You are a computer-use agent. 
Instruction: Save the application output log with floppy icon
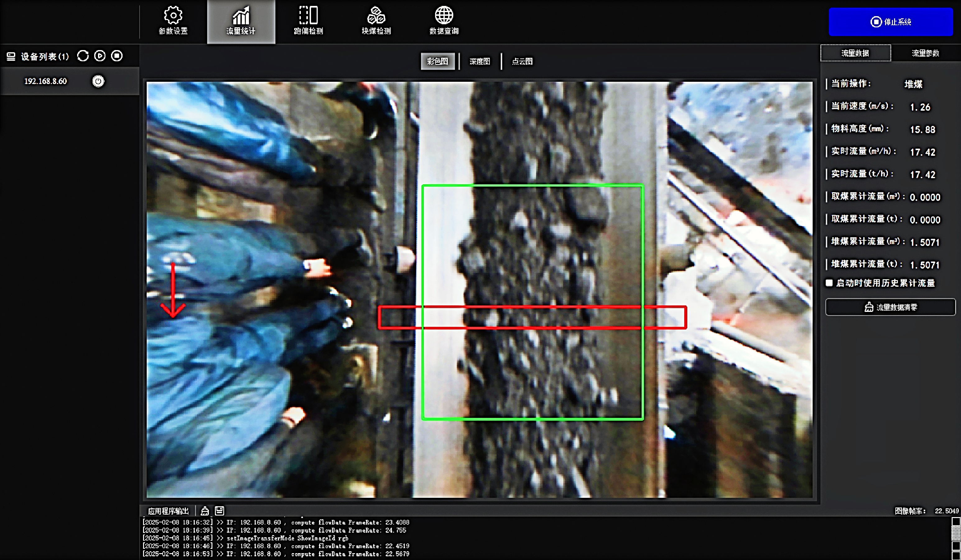220,511
